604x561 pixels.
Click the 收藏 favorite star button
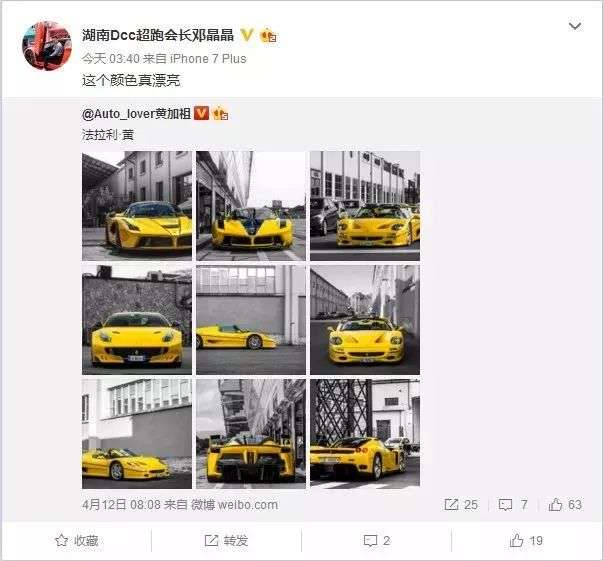coord(76,541)
